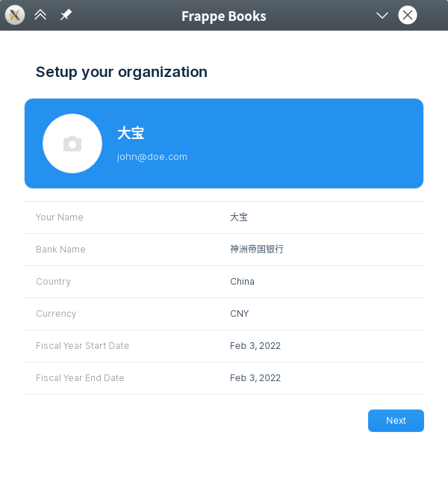Click the Frappe Books title bar text
448x479 pixels.
click(x=224, y=16)
